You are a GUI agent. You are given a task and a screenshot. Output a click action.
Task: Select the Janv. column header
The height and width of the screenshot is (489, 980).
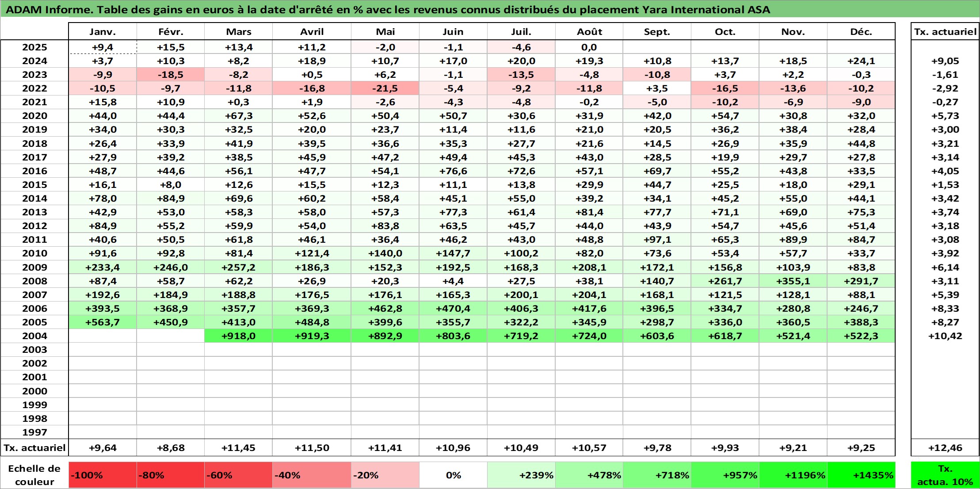click(103, 32)
